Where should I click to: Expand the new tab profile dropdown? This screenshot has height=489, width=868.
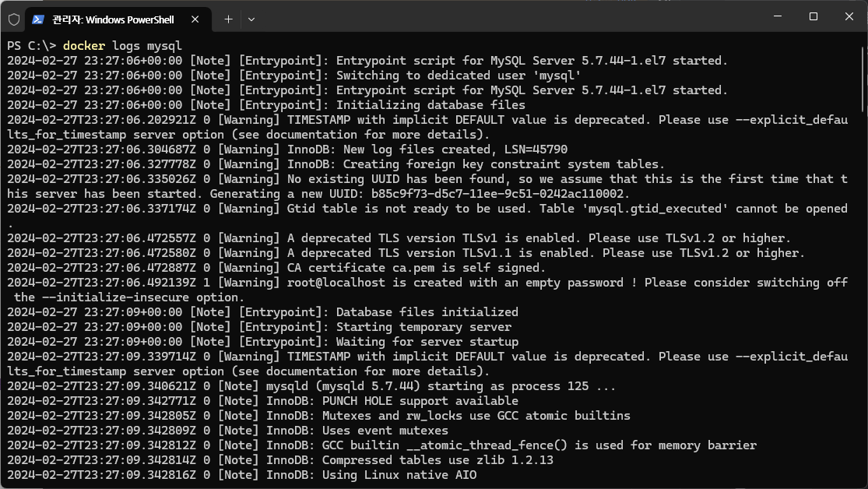tap(251, 19)
